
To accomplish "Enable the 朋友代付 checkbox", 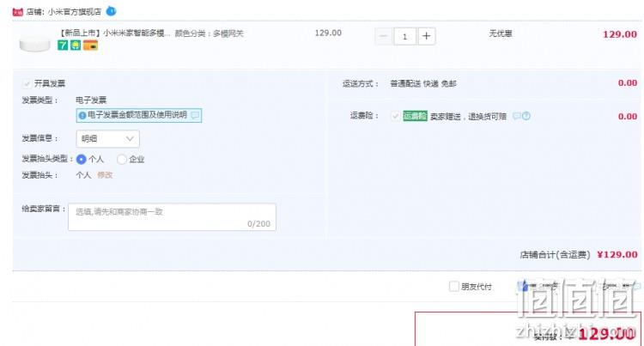I will point(454,286).
